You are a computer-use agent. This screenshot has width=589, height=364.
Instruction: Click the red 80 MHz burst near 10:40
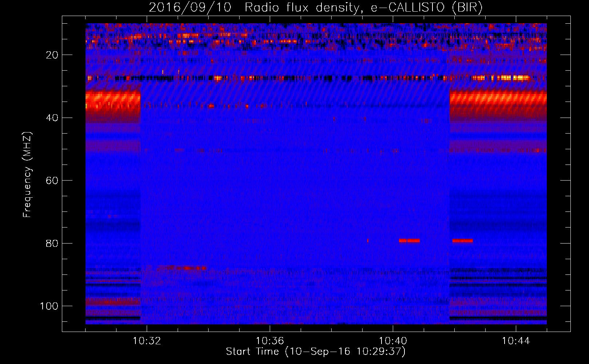[x=409, y=241]
